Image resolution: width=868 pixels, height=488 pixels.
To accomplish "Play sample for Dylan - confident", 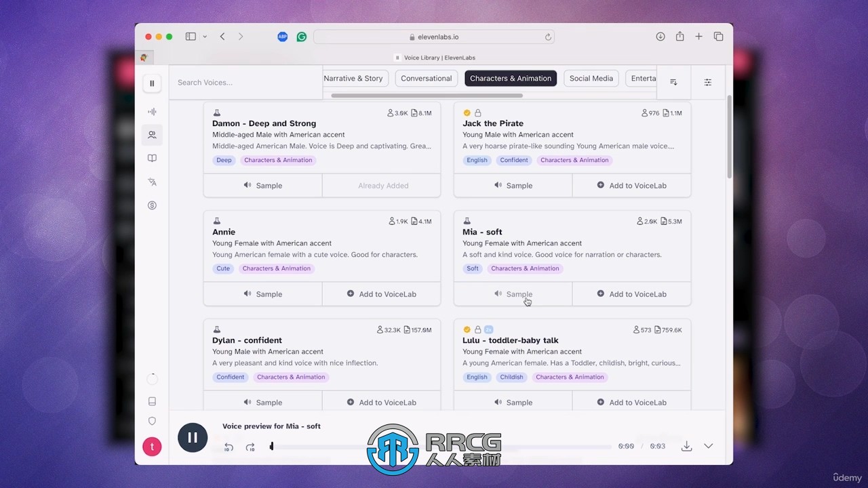I will (263, 401).
